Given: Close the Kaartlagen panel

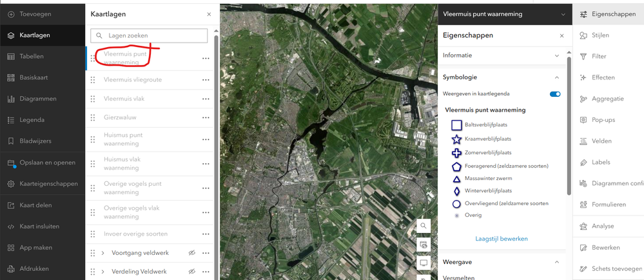Looking at the screenshot, I should [209, 14].
